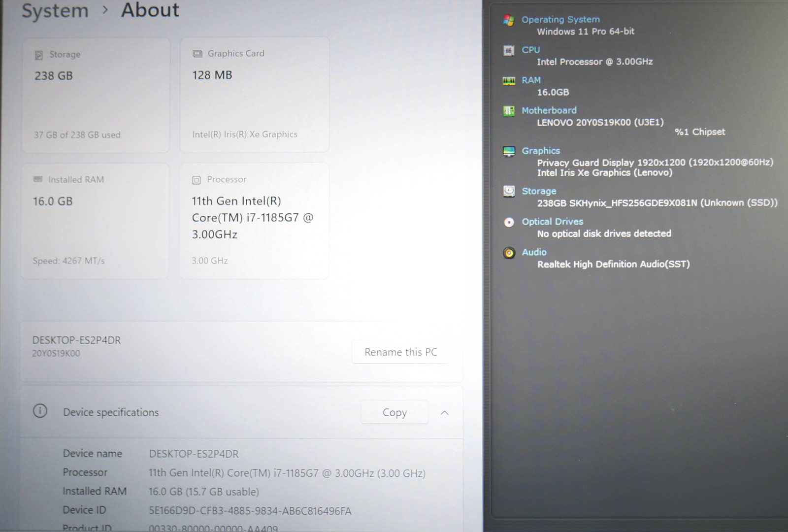Click the CPU icon in Speccy

click(x=509, y=50)
